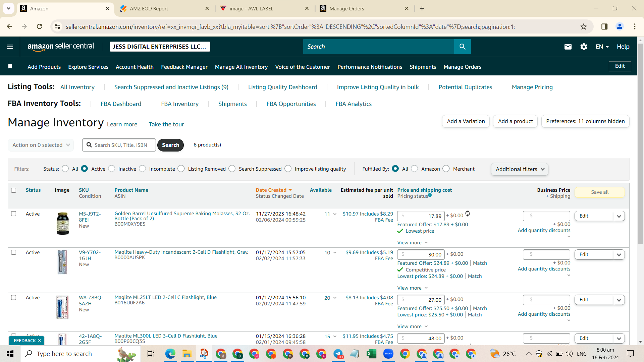This screenshot has width=644, height=362.
Task: Open the Listing Quality Dashboard link
Action: click(282, 87)
